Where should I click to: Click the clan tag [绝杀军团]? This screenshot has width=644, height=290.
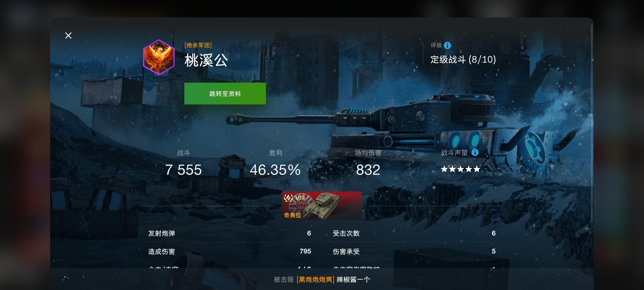tap(198, 45)
